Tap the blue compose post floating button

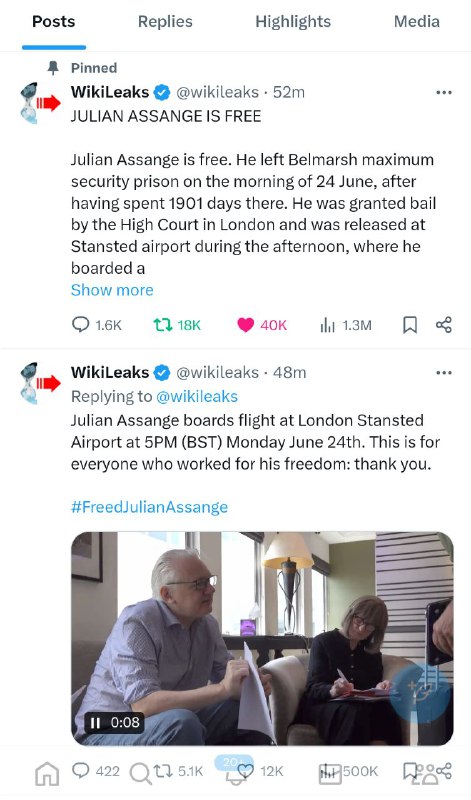pos(420,693)
